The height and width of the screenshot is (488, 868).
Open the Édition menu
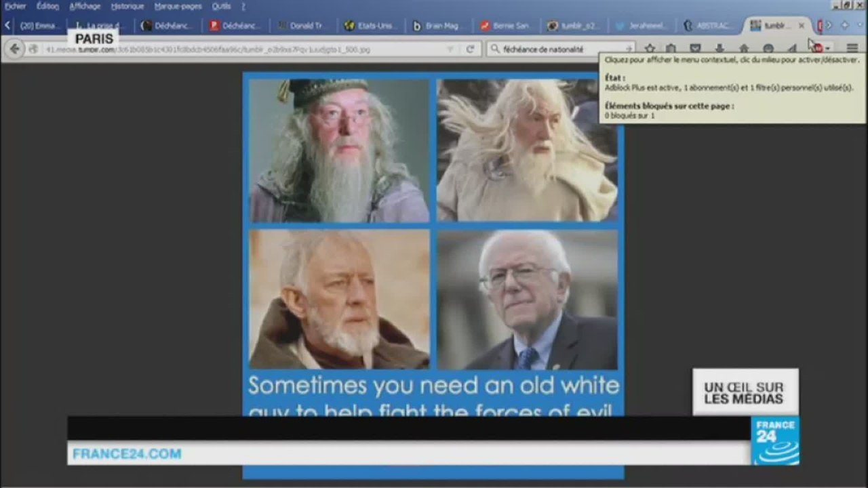click(47, 6)
